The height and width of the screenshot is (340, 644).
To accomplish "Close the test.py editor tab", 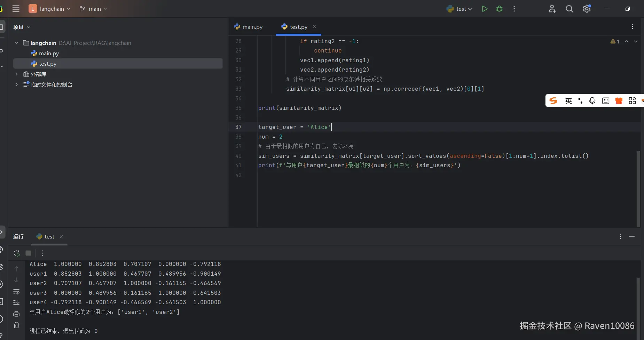I will (314, 26).
